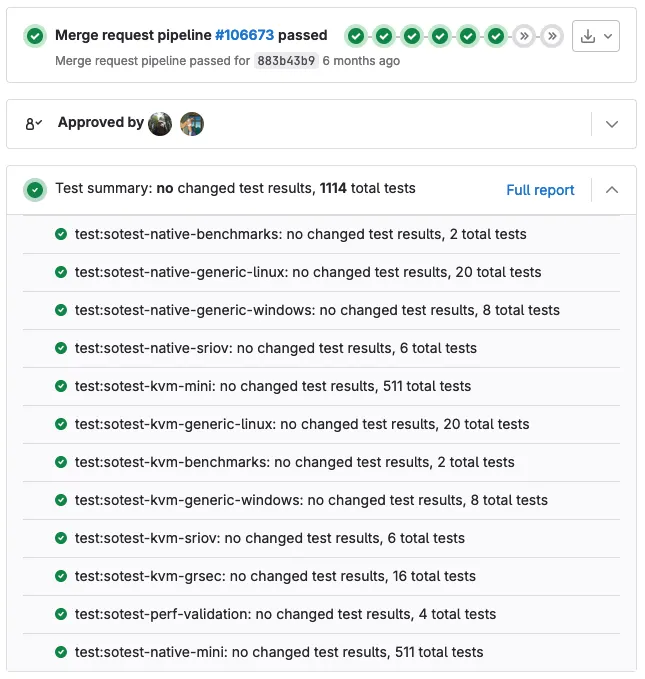Collapse the Test summary section
This screenshot has height=679, width=645.
tap(612, 190)
